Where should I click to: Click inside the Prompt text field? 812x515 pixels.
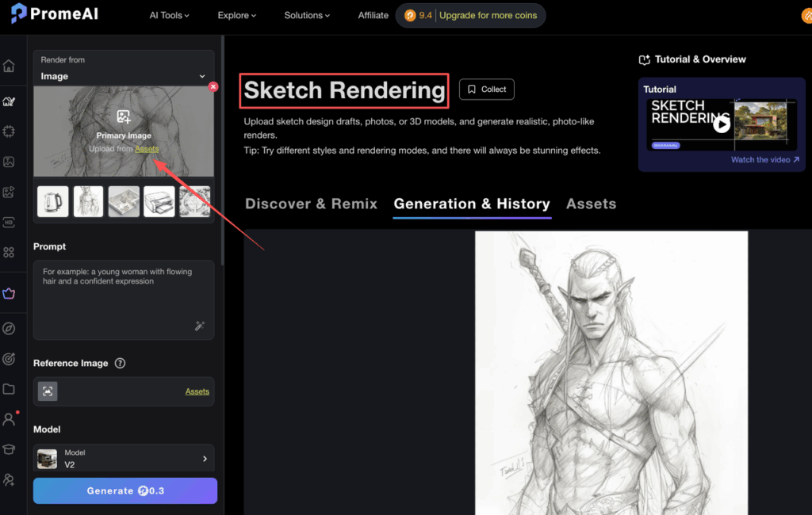[124, 300]
